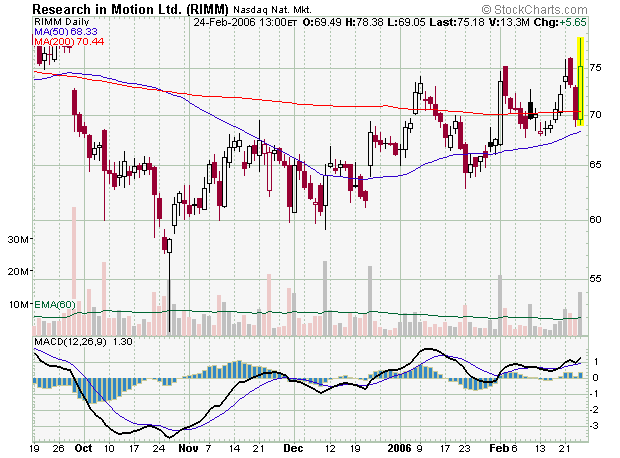
Task: Click the RIMM Daily label
Action: point(62,22)
